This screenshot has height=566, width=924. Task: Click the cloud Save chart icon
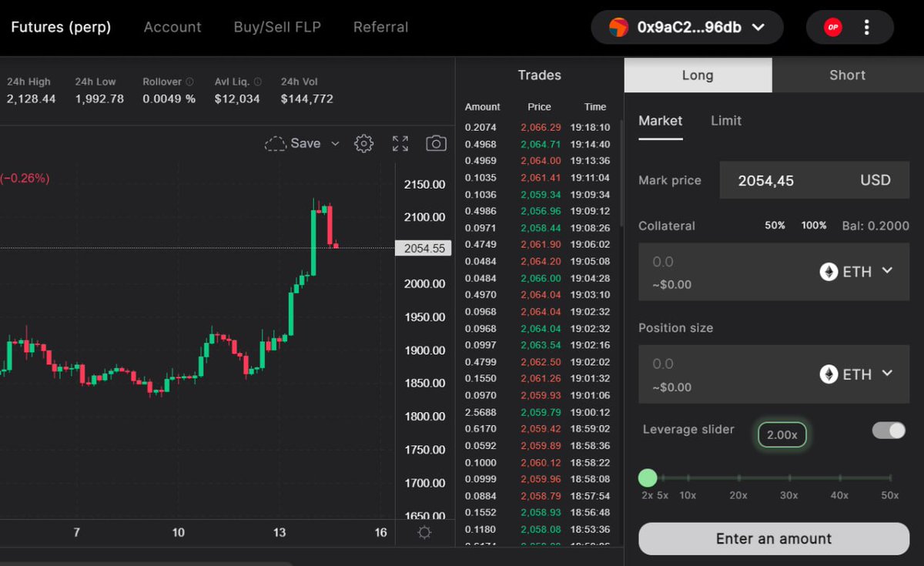tap(275, 144)
